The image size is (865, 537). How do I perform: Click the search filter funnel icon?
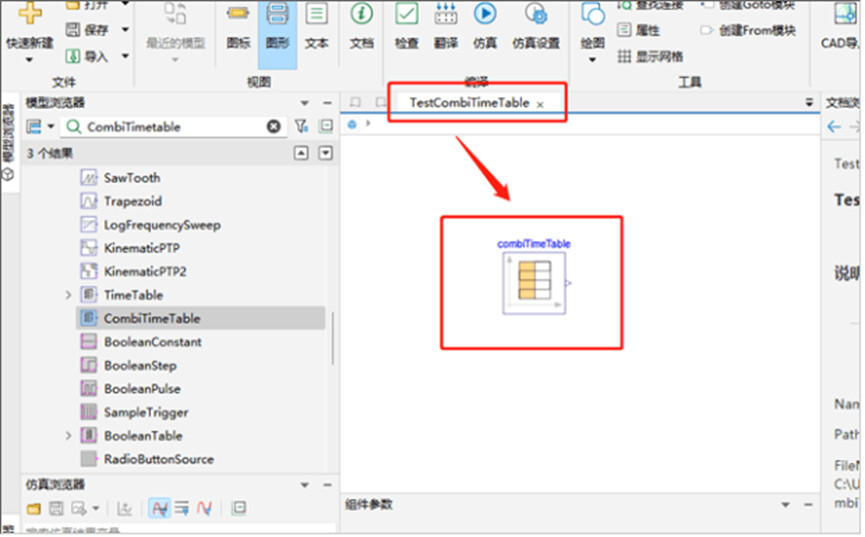pos(301,126)
